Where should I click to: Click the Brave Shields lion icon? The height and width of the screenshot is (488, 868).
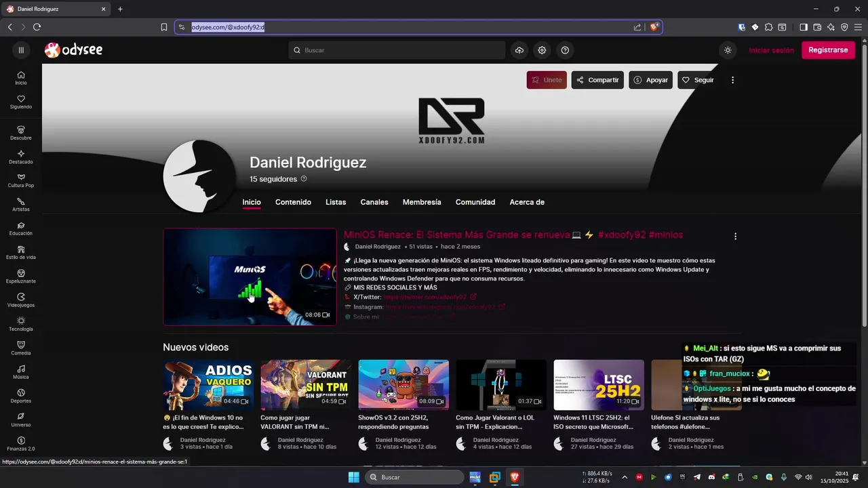pos(654,27)
